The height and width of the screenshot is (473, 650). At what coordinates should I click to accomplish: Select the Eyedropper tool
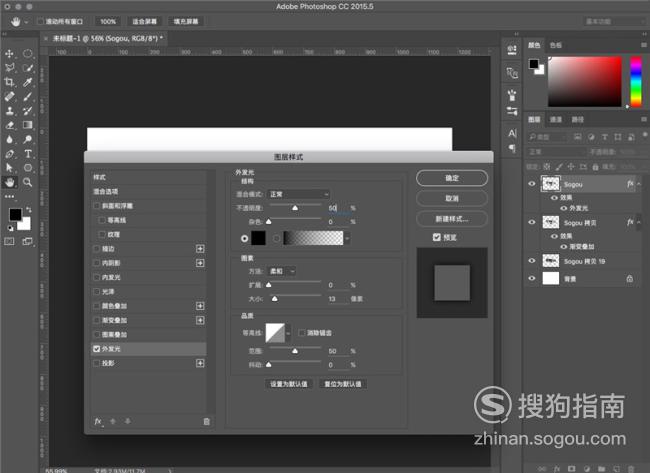(x=27, y=82)
